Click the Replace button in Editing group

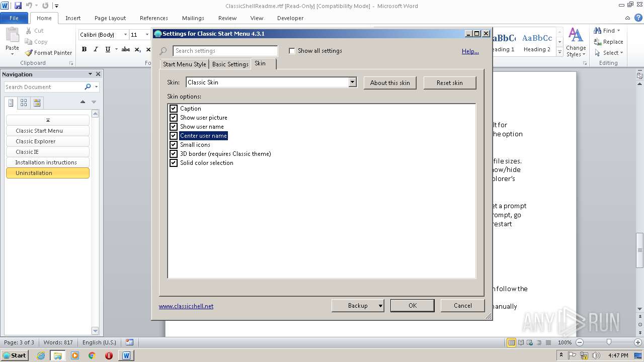[x=609, y=42]
